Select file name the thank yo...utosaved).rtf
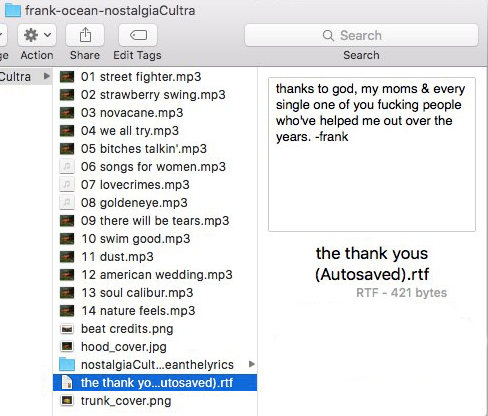The height and width of the screenshot is (416, 488). click(x=157, y=383)
